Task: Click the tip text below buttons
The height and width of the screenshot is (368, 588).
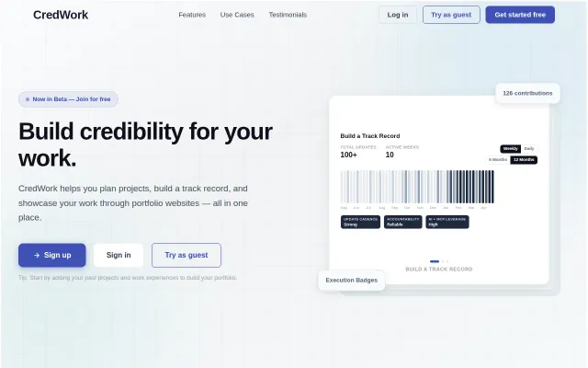Action: coord(128,278)
